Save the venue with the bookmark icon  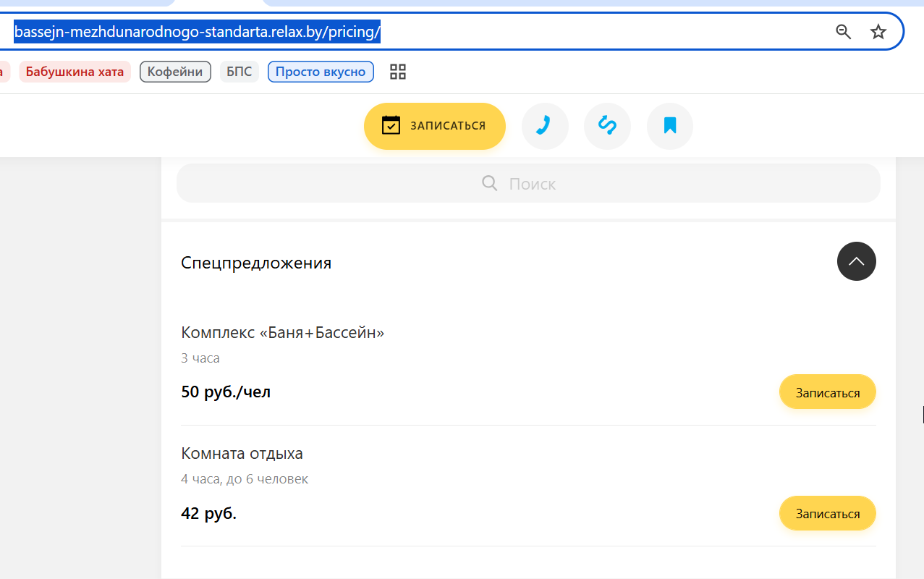(x=670, y=126)
